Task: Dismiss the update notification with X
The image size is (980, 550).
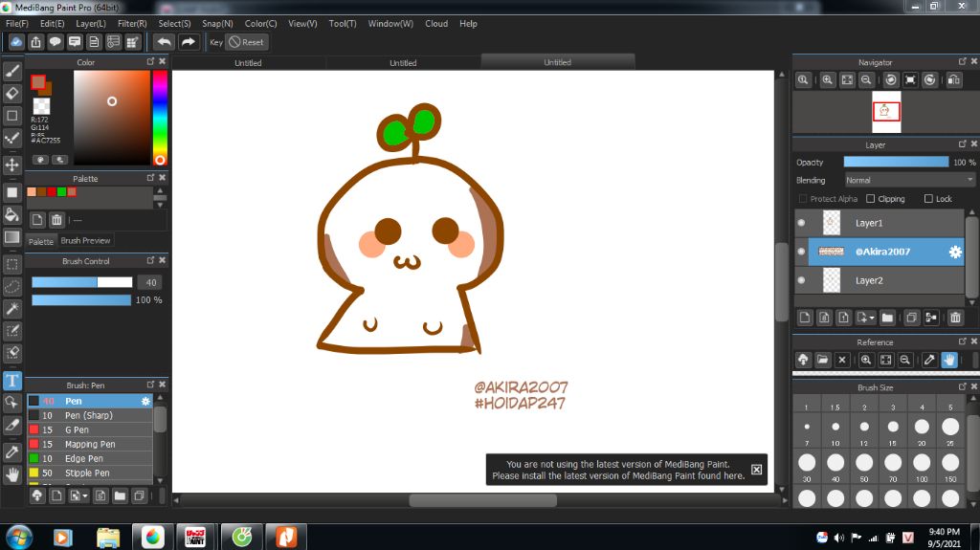Action: point(756,470)
